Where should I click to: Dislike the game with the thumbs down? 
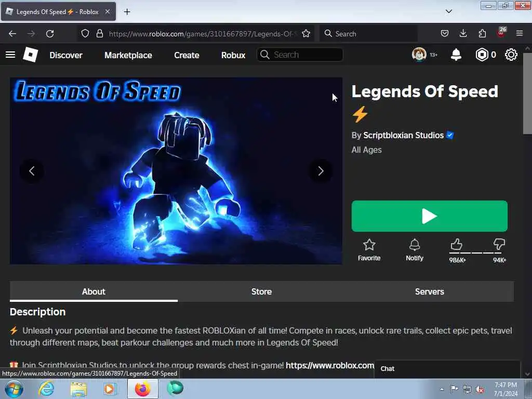coord(499,244)
